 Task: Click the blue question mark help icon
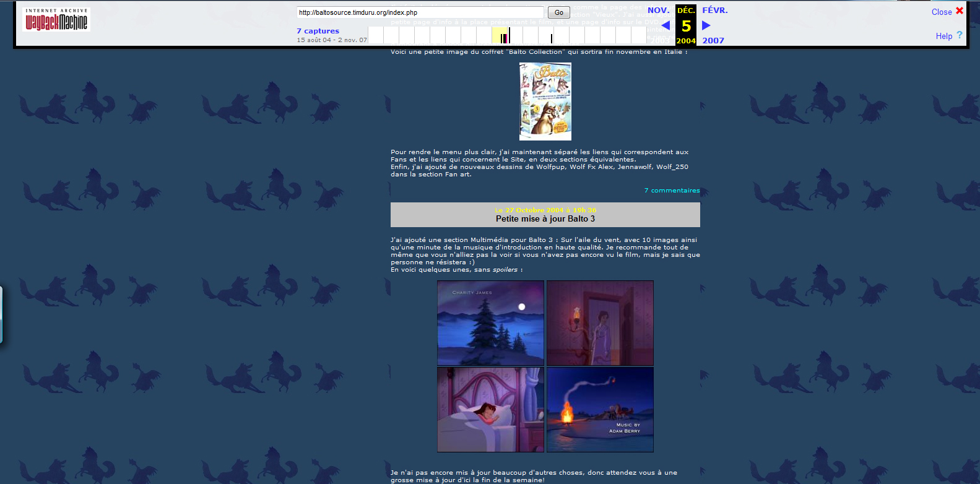coord(960,35)
